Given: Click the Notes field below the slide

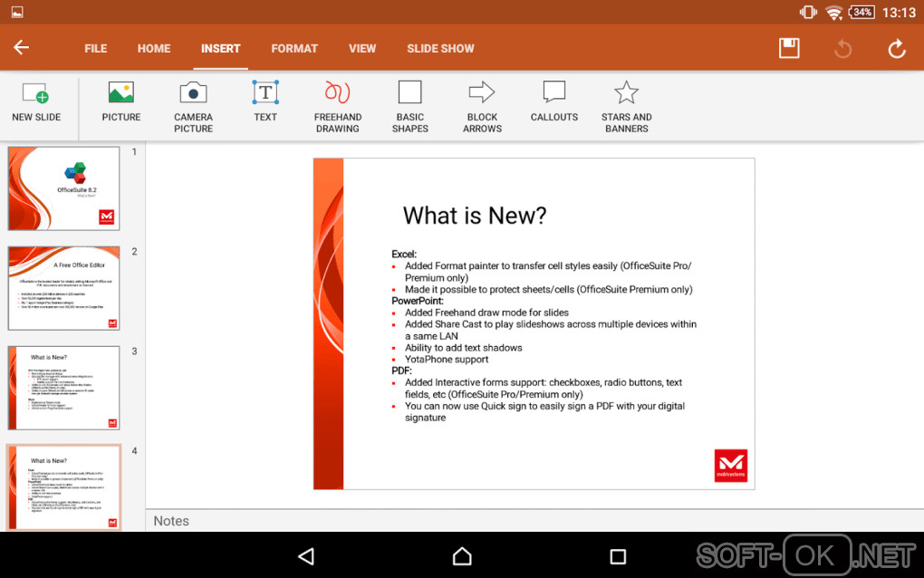Looking at the screenshot, I should tap(534, 521).
